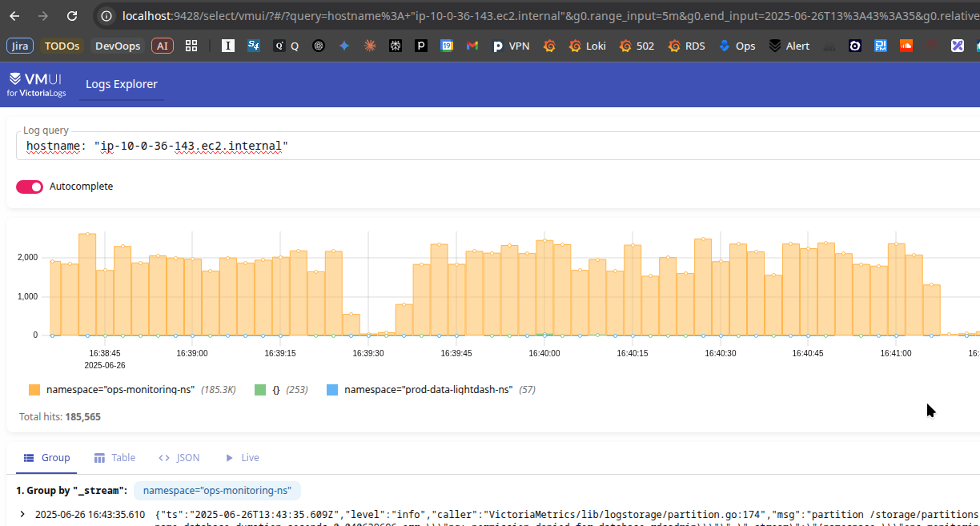Click the green {} legend color swatch
980x526 pixels.
(x=260, y=390)
